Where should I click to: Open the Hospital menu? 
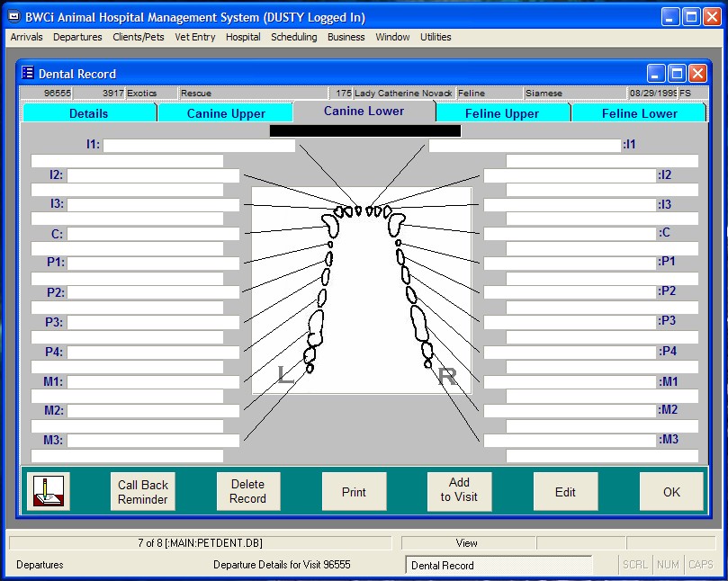(x=243, y=37)
